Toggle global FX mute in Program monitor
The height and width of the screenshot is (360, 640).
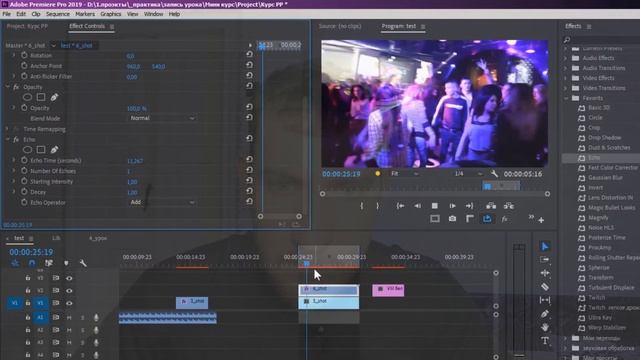point(504,219)
